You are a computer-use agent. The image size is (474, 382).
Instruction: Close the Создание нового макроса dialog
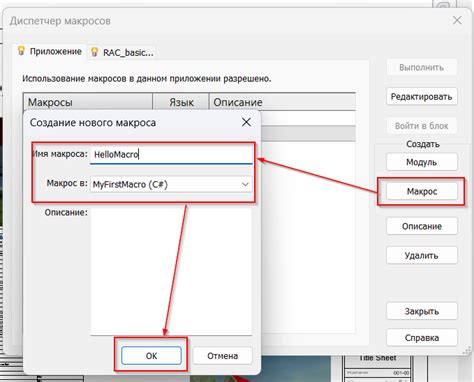(246, 122)
